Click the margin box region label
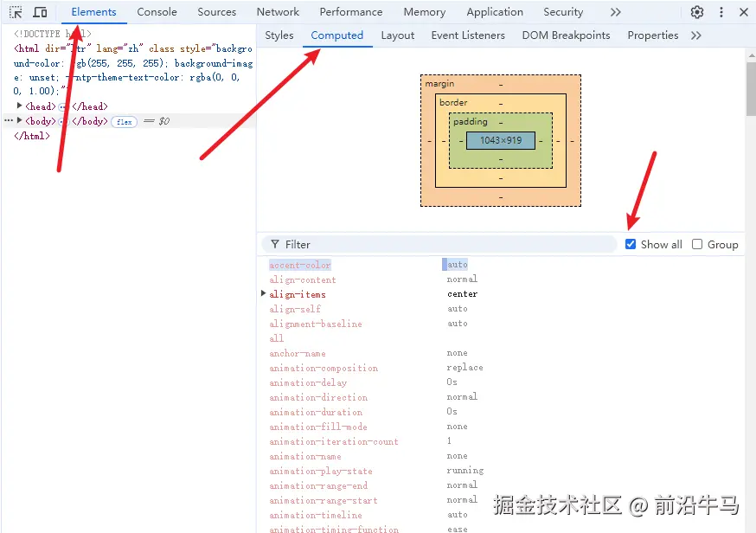The height and width of the screenshot is (533, 756). (439, 83)
